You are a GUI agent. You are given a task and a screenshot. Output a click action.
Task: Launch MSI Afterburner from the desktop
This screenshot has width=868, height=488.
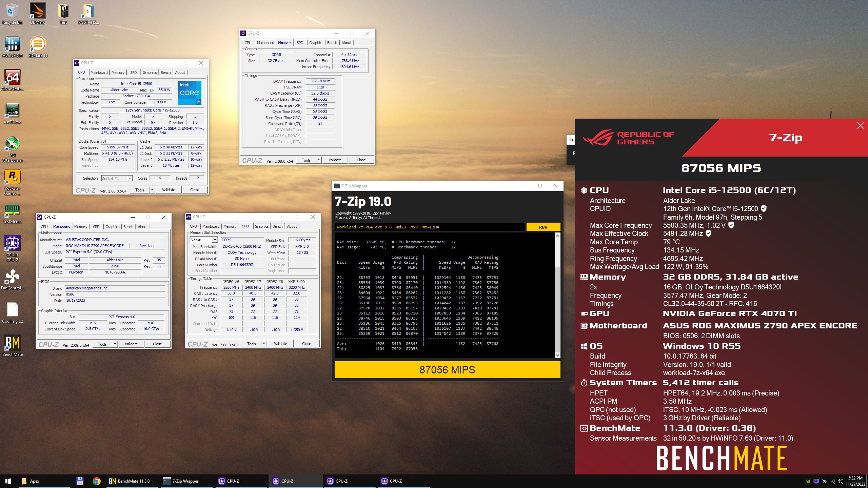pyautogui.click(x=12, y=149)
